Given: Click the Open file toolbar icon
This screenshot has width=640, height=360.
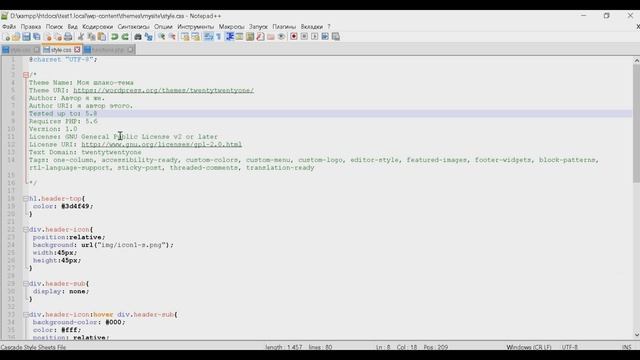Looking at the screenshot, I should pyautogui.click(x=16, y=37).
